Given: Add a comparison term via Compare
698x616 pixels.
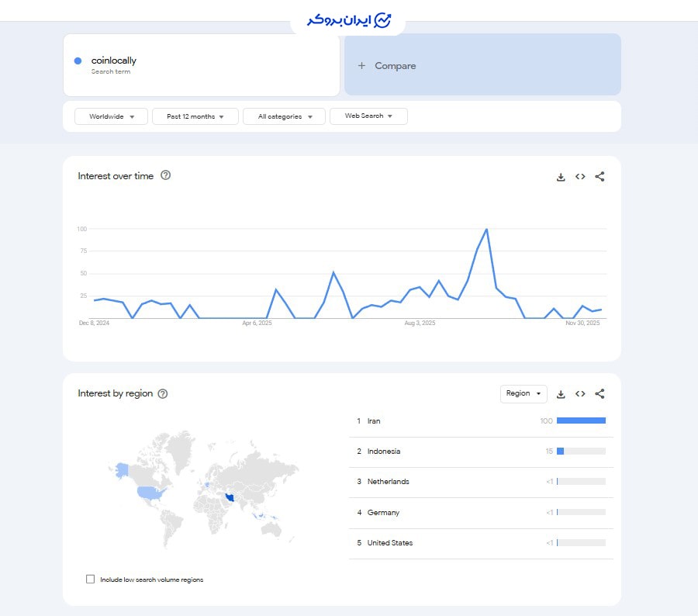Looking at the screenshot, I should (x=482, y=64).
